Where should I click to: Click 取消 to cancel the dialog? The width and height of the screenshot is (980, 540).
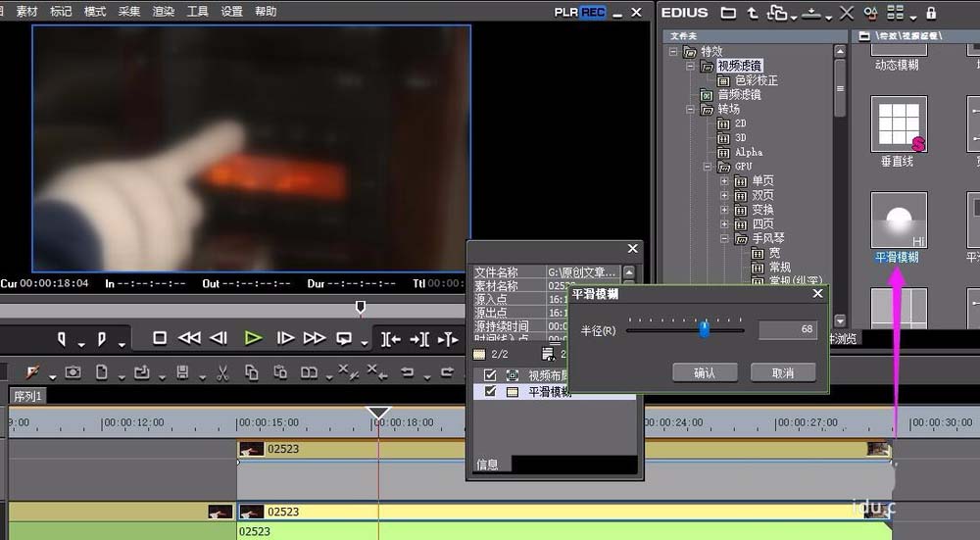click(x=782, y=372)
